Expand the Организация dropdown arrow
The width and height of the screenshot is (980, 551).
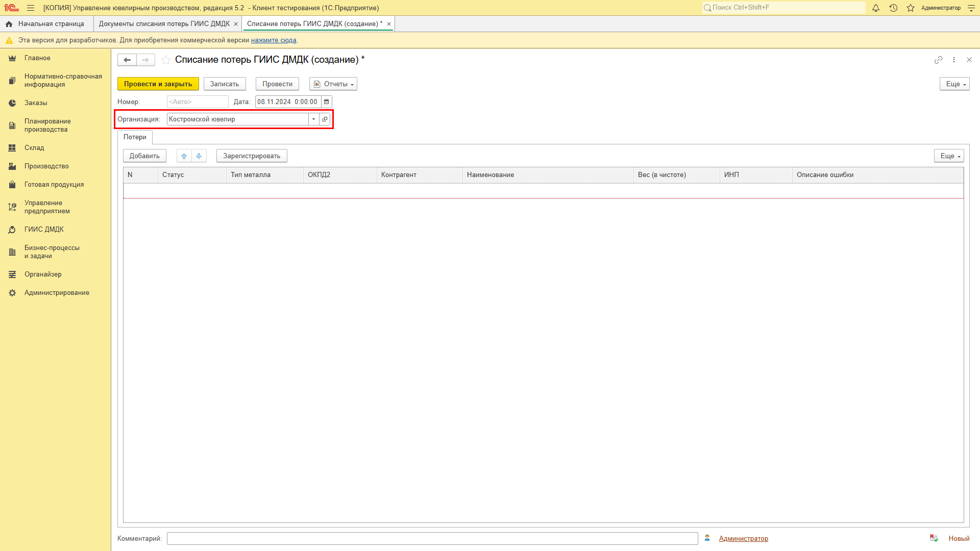click(x=313, y=119)
